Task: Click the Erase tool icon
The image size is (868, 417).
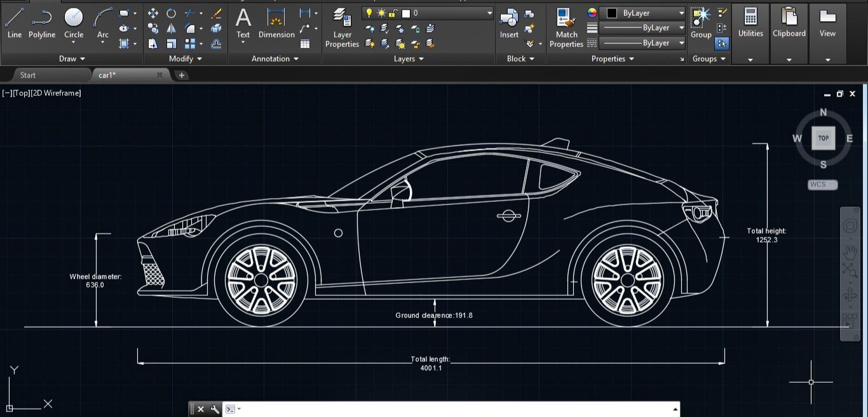Action: tap(217, 13)
